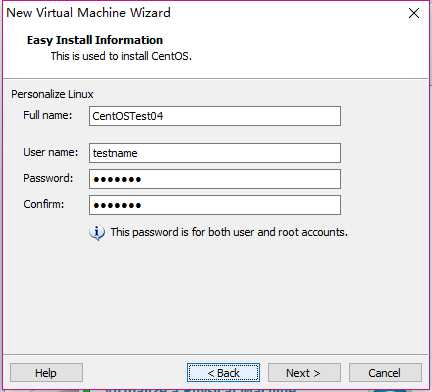Click the blue information icon
The height and width of the screenshot is (392, 432).
[x=97, y=232]
